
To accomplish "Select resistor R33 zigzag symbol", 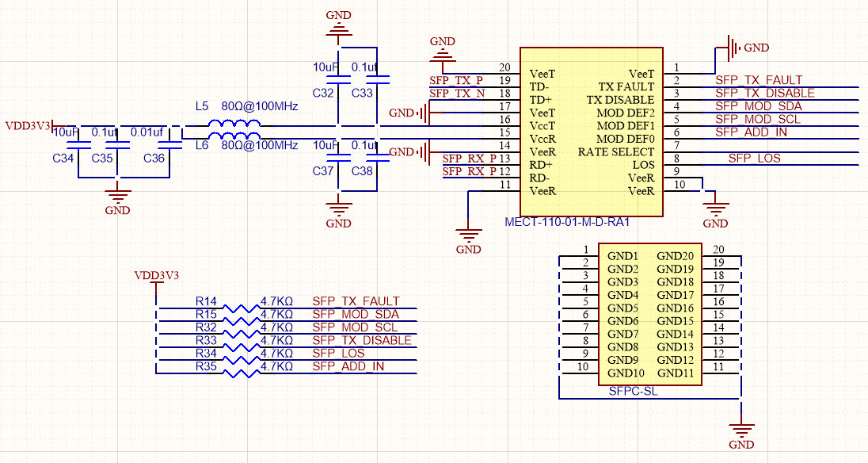I will click(242, 347).
